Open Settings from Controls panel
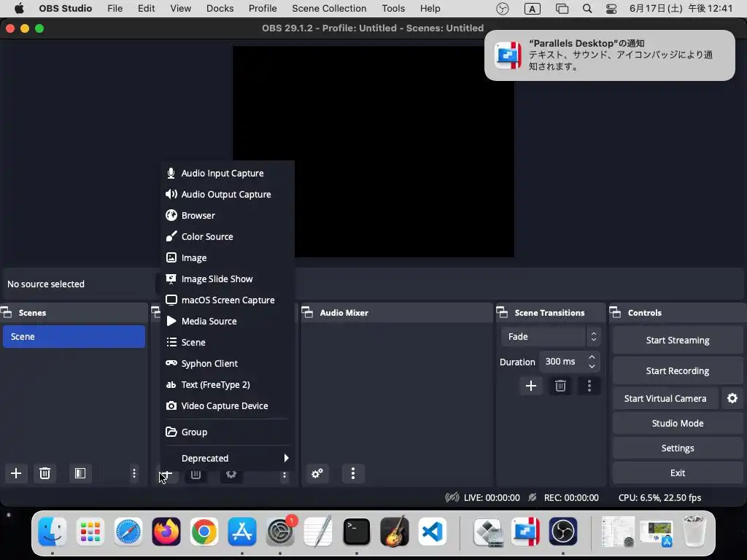The width and height of the screenshot is (747, 560). click(x=678, y=448)
